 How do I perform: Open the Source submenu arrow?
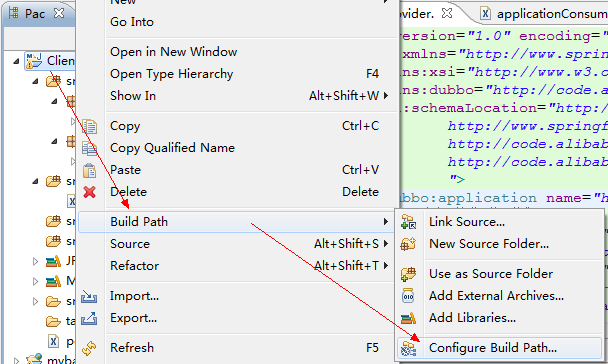[386, 243]
